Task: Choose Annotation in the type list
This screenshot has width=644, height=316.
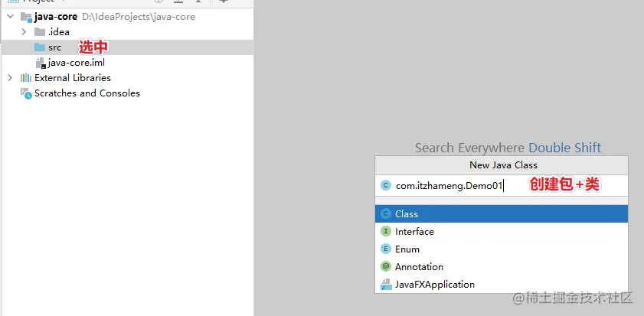Action: tap(502, 267)
